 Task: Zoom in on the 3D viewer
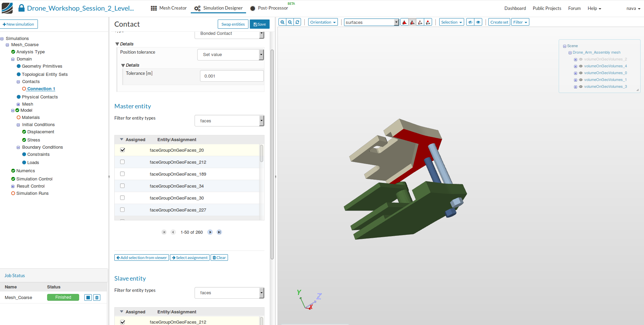click(x=282, y=22)
